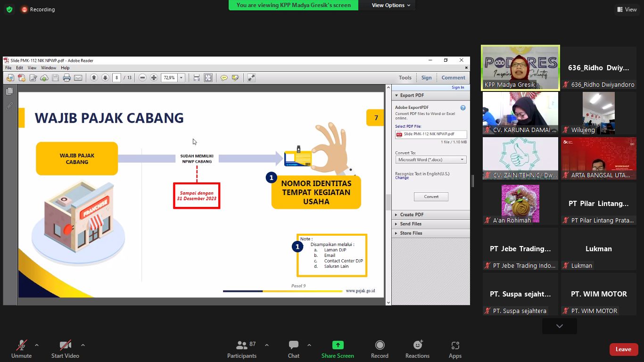
Task: Select the KPP Madya Gresik video thumbnail
Action: pyautogui.click(x=520, y=67)
